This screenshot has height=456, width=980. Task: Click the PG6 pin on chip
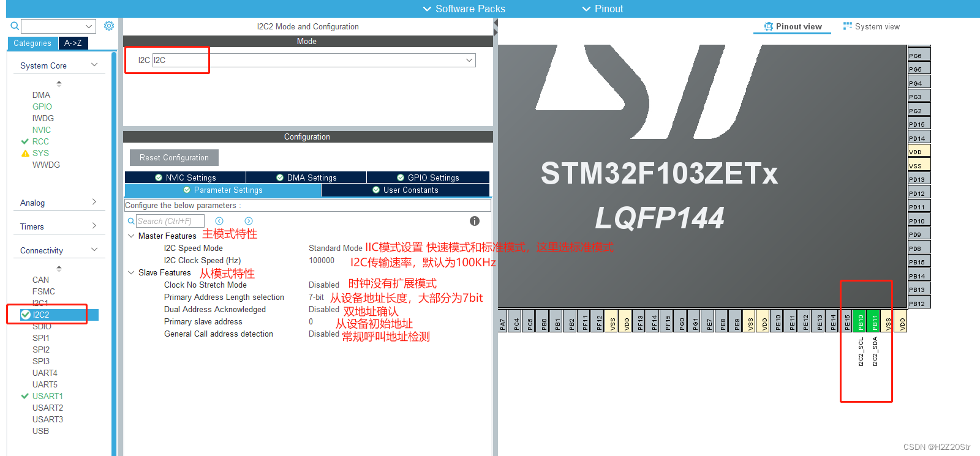[x=919, y=55]
